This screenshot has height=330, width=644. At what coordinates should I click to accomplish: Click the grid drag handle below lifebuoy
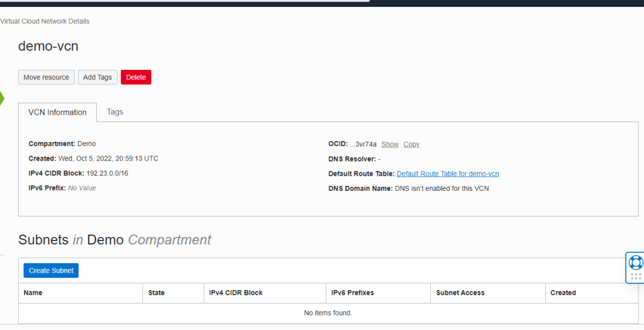coord(635,276)
